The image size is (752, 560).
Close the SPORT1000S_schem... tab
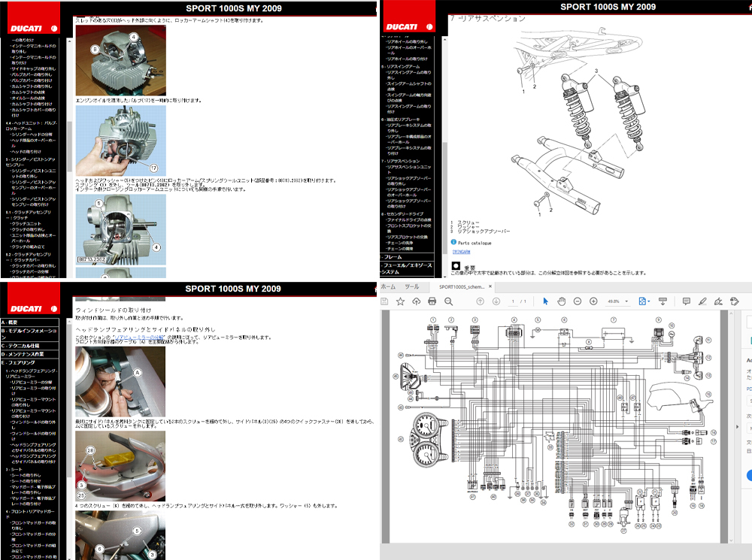click(x=490, y=286)
